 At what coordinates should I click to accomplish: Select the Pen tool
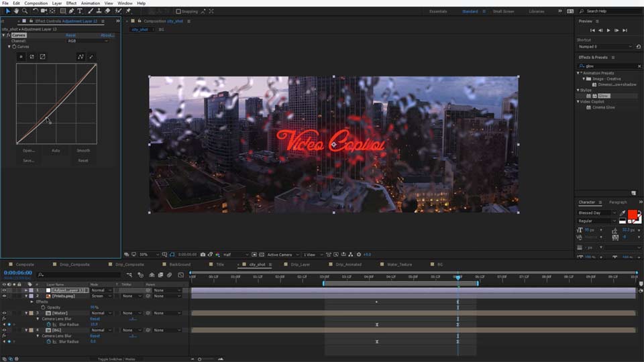pos(72,11)
